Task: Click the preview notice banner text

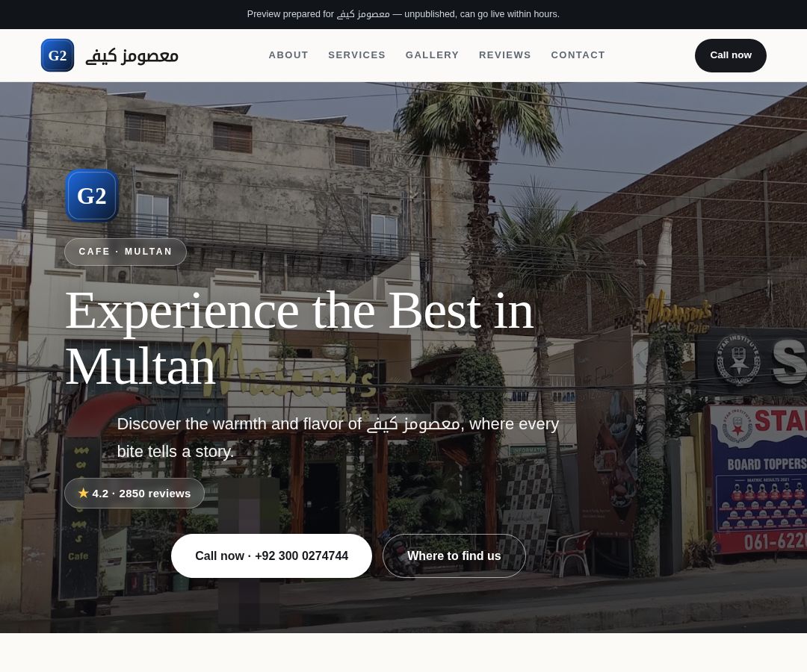Action: pyautogui.click(x=403, y=14)
